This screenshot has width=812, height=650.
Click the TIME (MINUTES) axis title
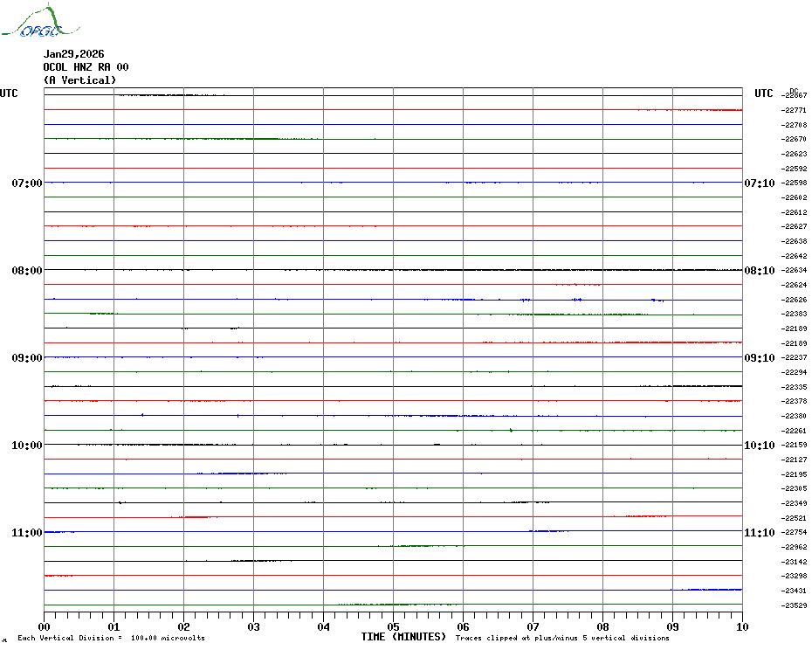coord(403,637)
